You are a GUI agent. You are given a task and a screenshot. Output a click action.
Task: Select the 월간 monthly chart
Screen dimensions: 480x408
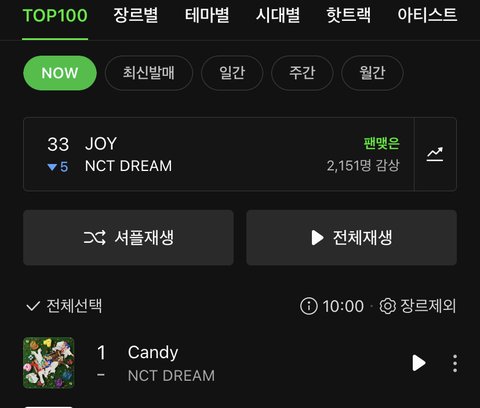(x=372, y=73)
